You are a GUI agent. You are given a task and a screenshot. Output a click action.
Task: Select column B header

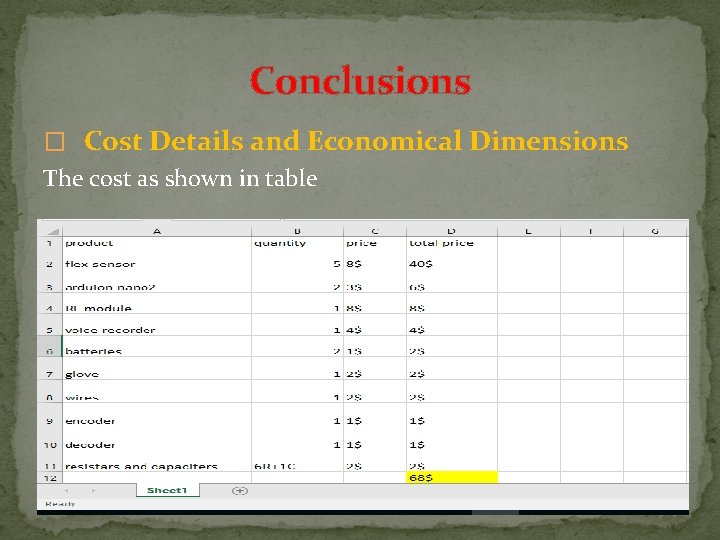coord(297,231)
